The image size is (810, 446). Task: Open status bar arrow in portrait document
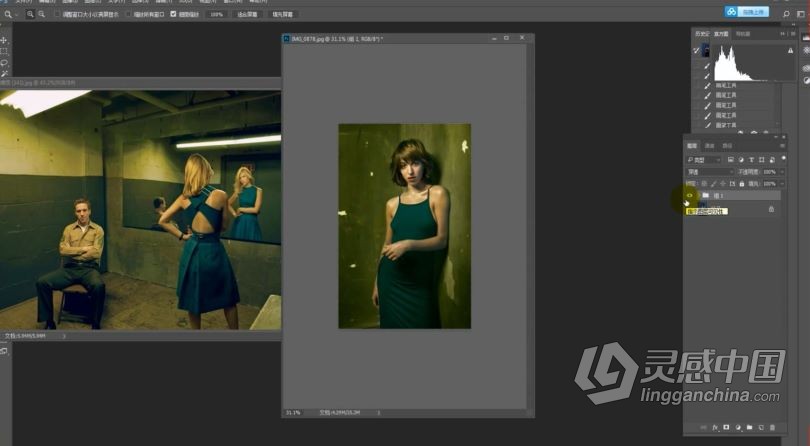pyautogui.click(x=379, y=412)
